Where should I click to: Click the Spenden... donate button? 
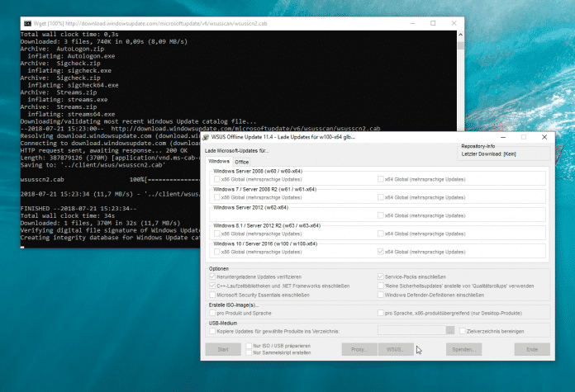465,349
